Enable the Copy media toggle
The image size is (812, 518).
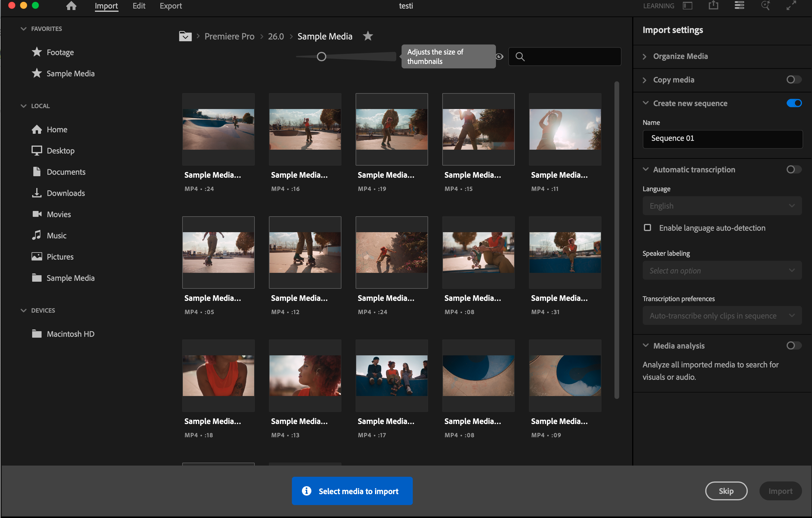point(793,80)
